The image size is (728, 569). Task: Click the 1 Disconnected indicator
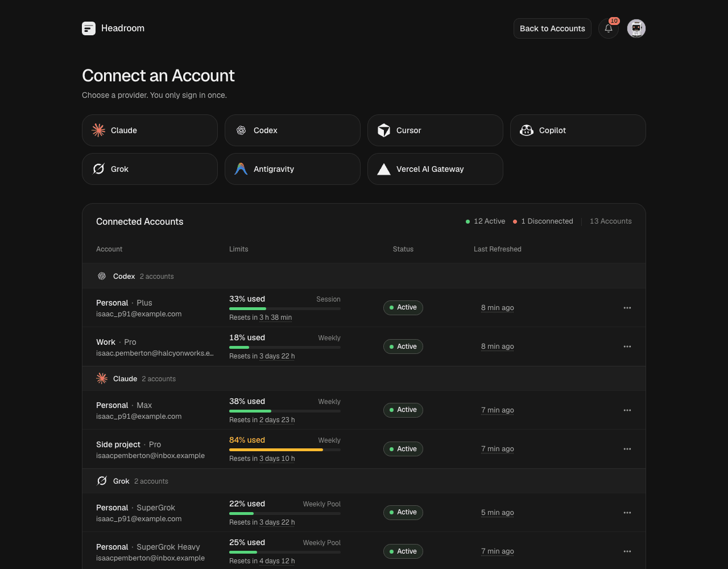tap(543, 221)
